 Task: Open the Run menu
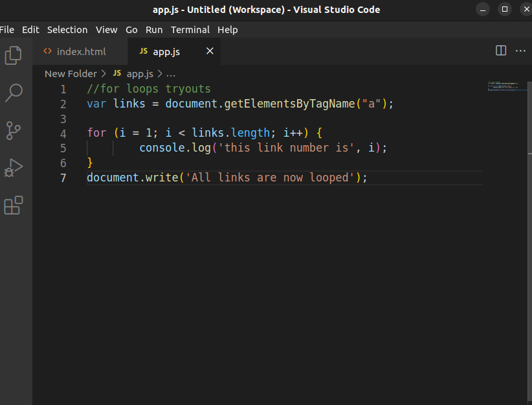click(154, 30)
